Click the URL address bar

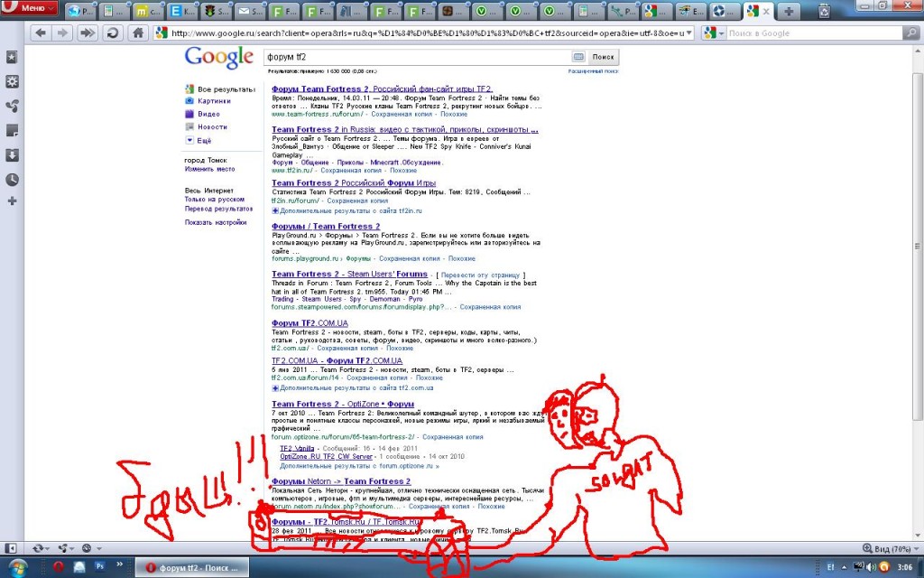[423, 33]
